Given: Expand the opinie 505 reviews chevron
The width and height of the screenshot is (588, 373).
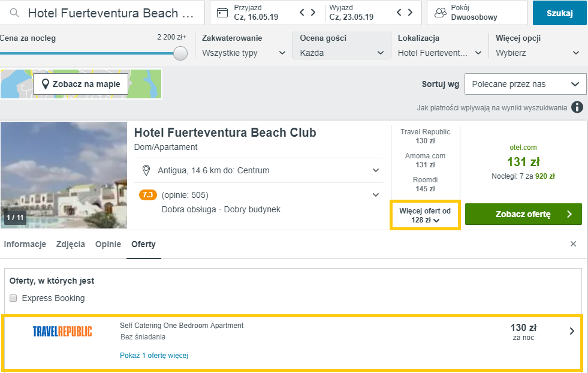Looking at the screenshot, I should [x=375, y=195].
